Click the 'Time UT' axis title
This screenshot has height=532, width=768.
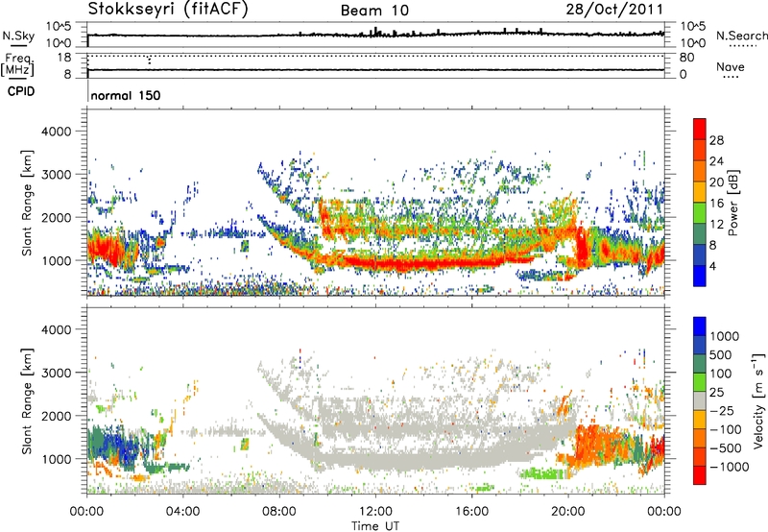point(375,526)
